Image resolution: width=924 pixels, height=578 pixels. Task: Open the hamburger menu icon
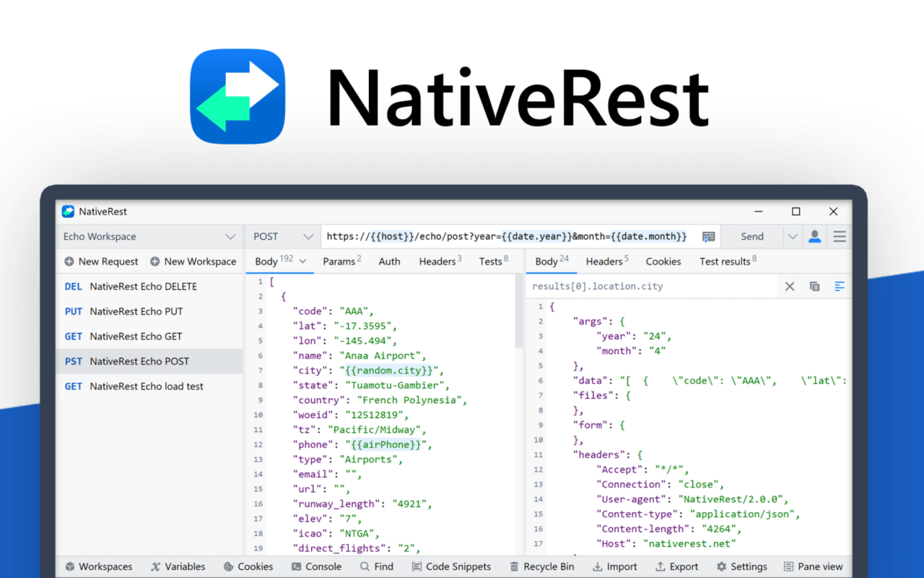coord(839,236)
